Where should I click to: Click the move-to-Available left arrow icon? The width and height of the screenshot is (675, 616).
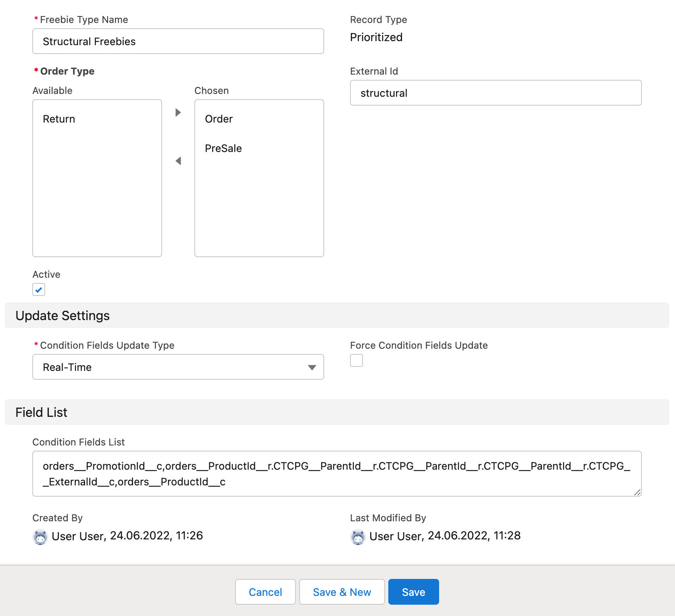tap(178, 161)
